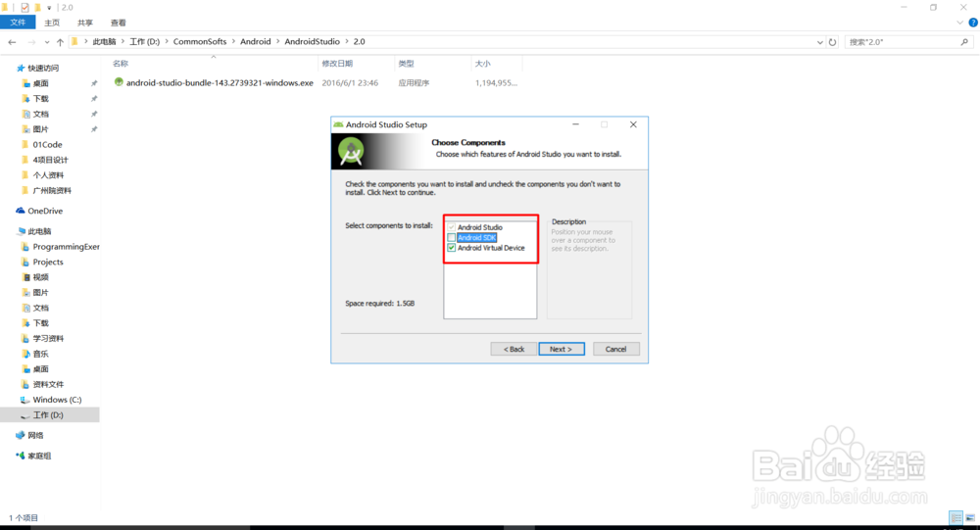Cancel the Android Studio Setup

(x=615, y=349)
